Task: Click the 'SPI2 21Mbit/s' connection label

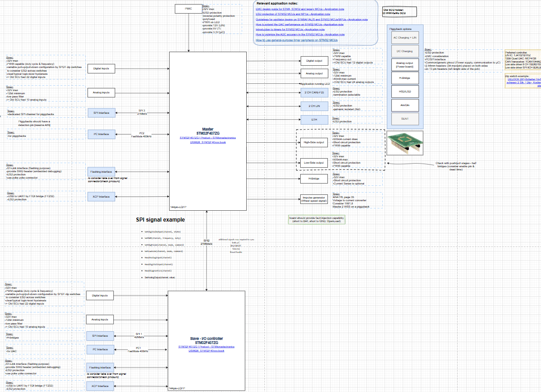Action: click(x=206, y=242)
